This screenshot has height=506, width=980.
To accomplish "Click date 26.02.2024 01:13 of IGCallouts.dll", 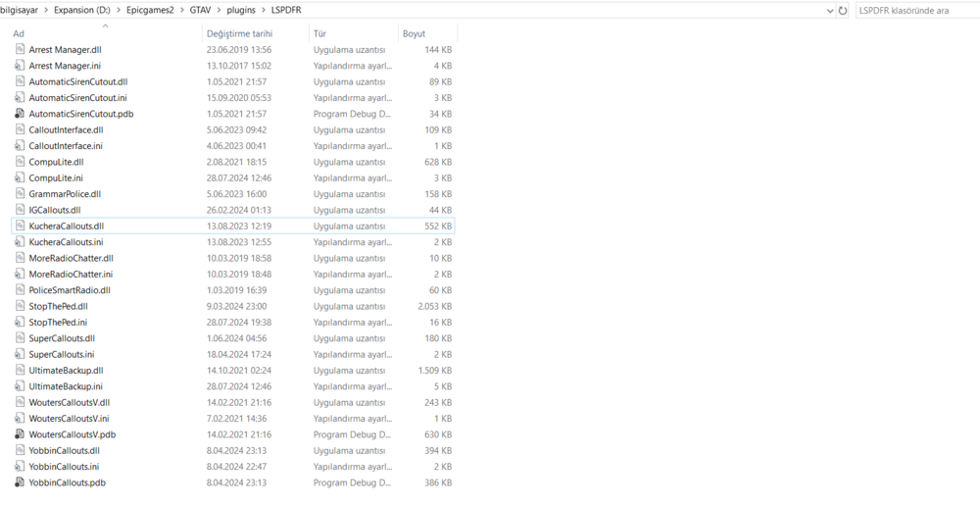I will coord(239,210).
